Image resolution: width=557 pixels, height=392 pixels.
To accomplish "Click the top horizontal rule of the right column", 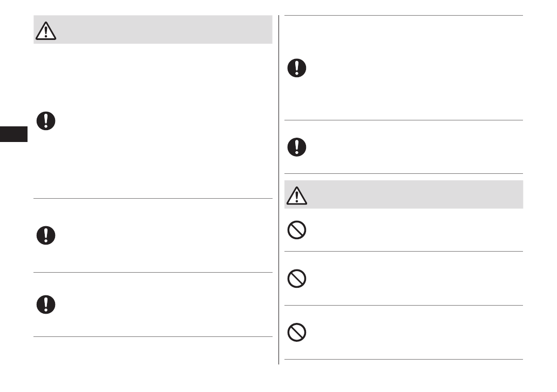I will pyautogui.click(x=404, y=16).
